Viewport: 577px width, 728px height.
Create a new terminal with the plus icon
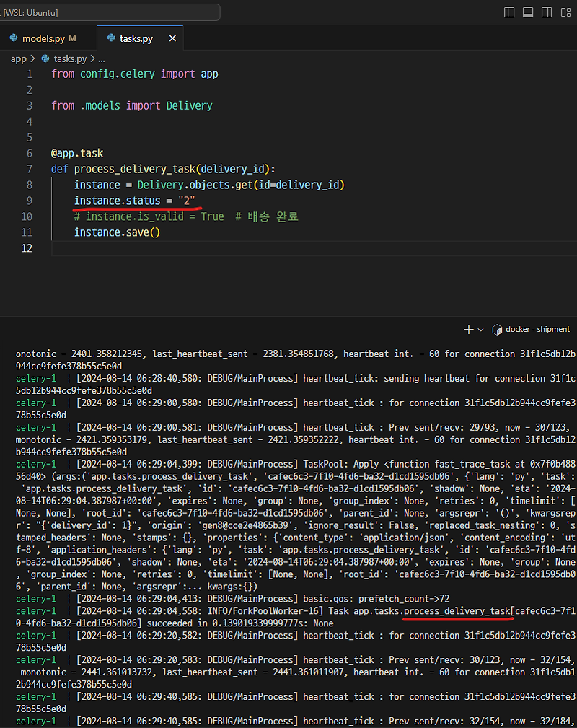coord(467,329)
